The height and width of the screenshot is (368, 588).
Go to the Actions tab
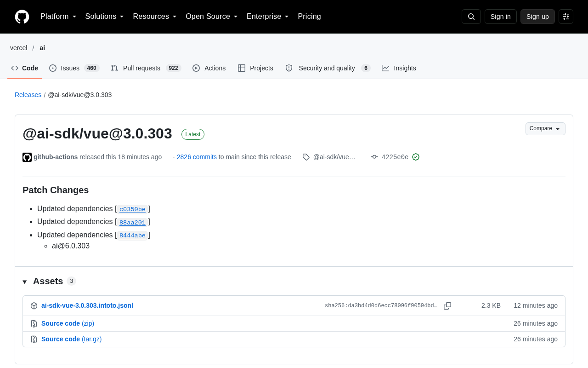tap(209, 68)
